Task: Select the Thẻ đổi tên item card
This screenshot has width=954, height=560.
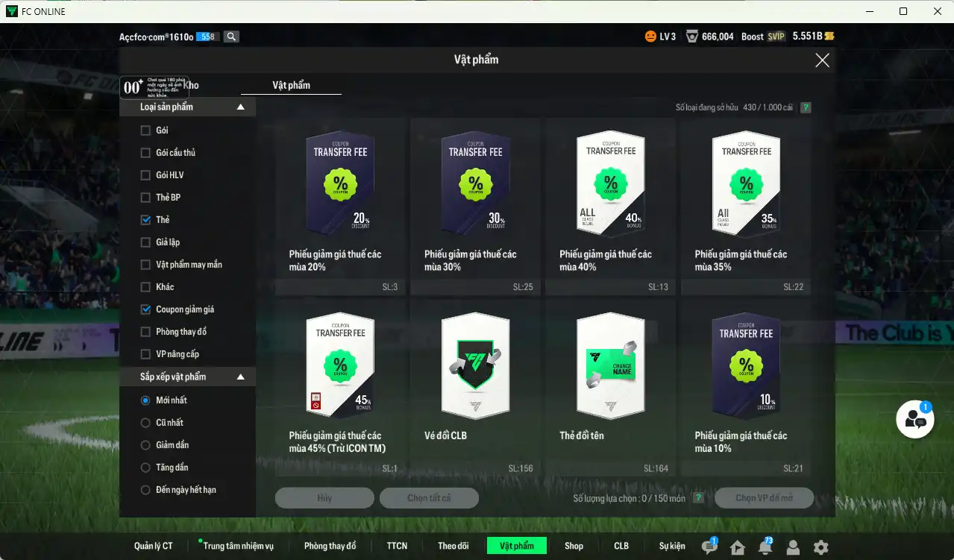Action: coord(610,388)
